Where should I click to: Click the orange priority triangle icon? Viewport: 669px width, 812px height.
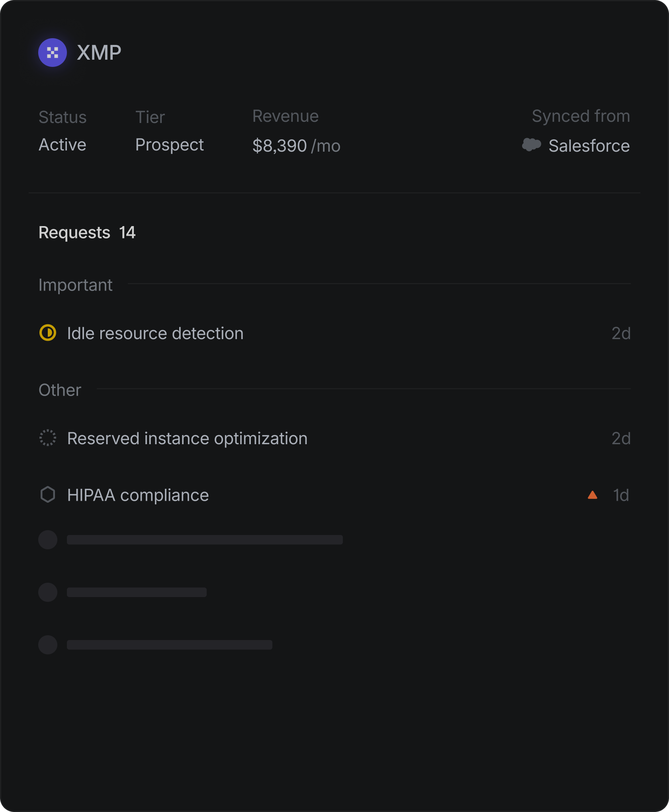point(592,495)
